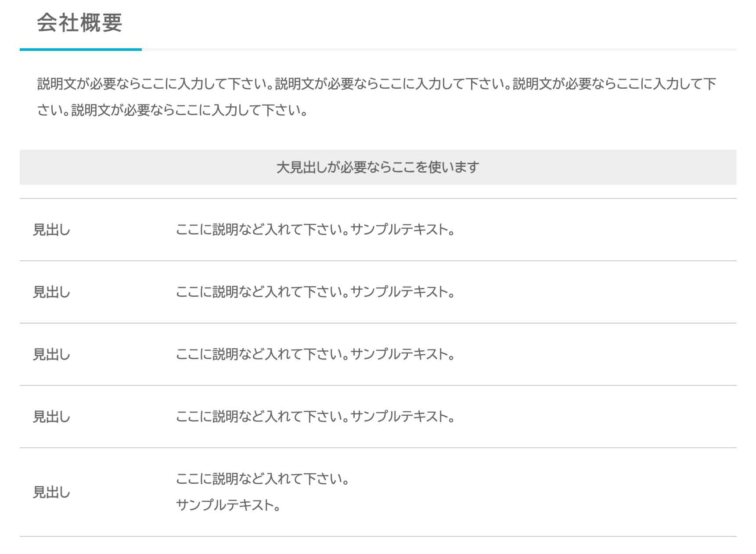This screenshot has height=554, width=756.
Task: Click the second line of the 説明文 paragraph
Action: (x=172, y=110)
